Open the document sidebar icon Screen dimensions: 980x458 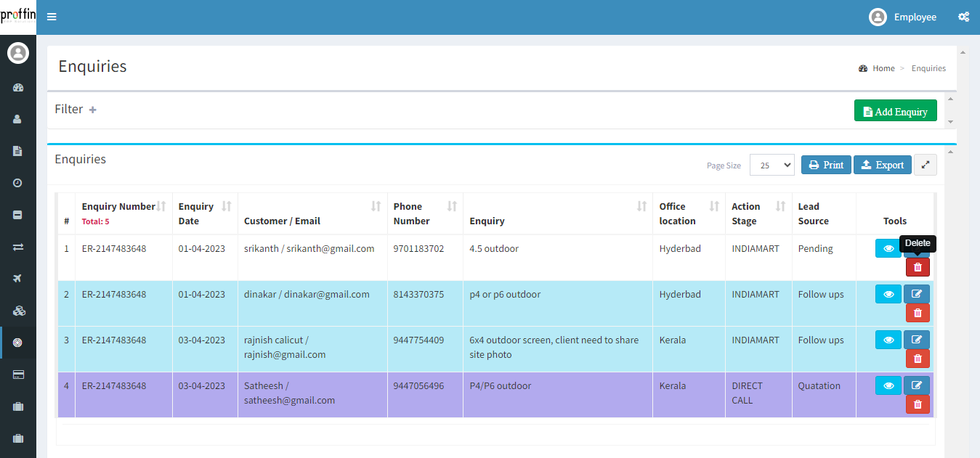click(18, 151)
